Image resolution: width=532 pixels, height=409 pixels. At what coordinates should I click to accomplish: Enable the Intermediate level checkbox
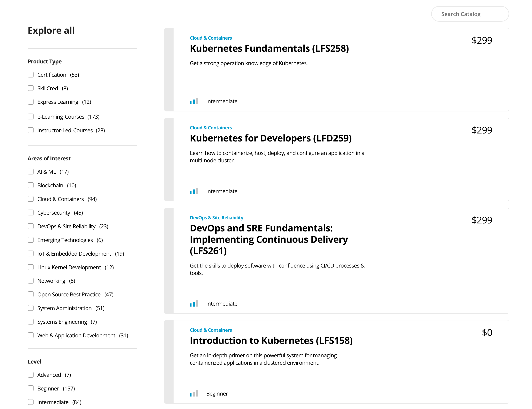tap(31, 402)
